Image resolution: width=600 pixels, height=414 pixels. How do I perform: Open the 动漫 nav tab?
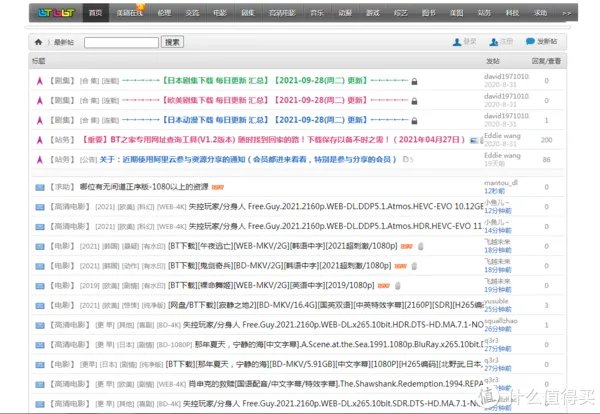(345, 13)
